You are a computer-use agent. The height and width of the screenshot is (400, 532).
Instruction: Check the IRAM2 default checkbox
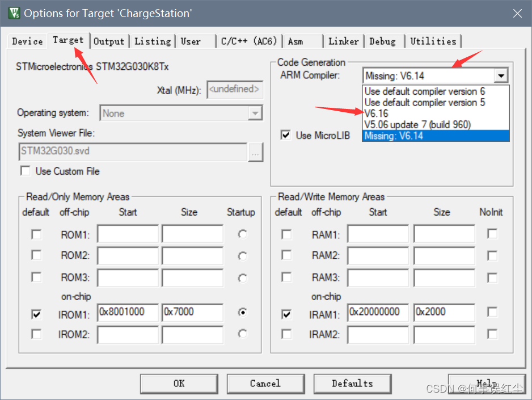click(286, 334)
